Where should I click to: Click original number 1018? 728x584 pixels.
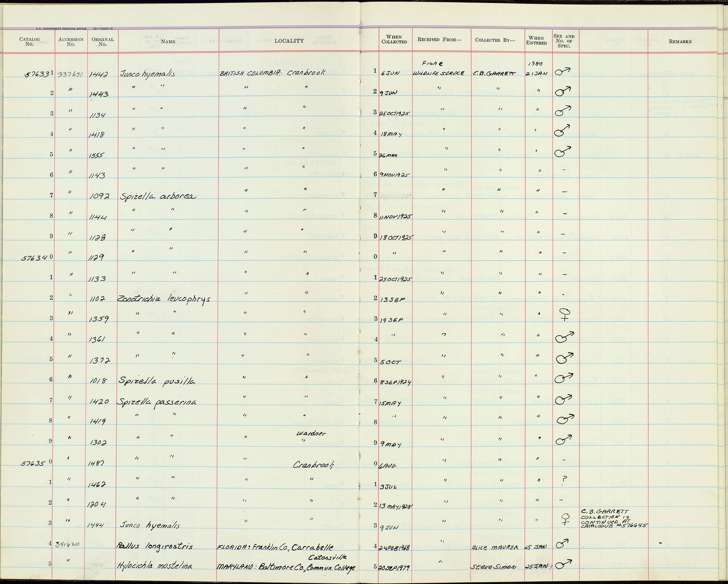coord(99,381)
